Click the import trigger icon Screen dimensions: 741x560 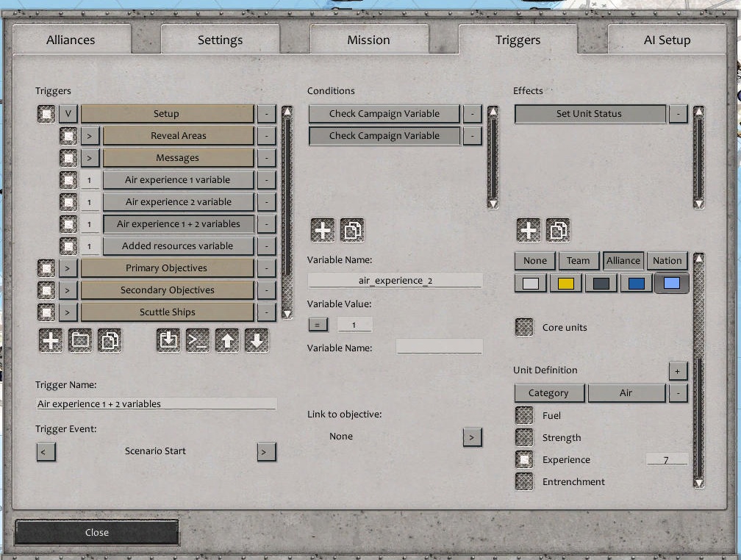[168, 340]
